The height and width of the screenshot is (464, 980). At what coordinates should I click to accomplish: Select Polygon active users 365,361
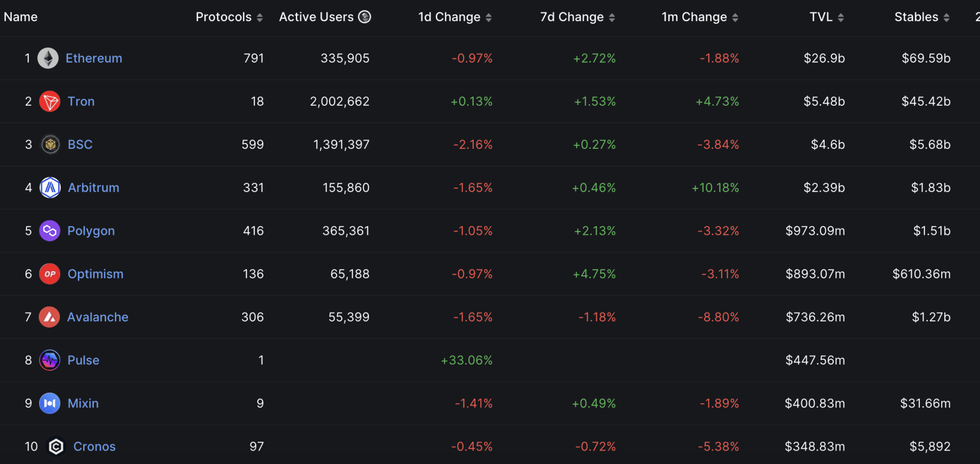coord(346,231)
